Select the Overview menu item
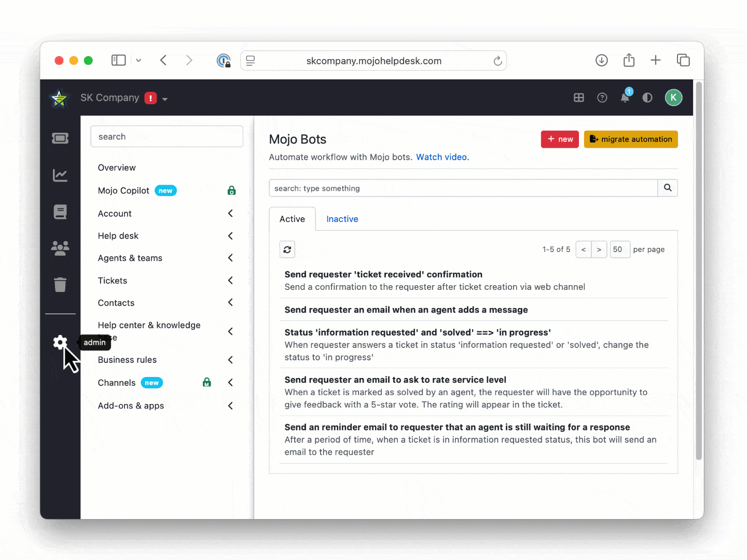This screenshot has height=560, width=747. coord(117,167)
